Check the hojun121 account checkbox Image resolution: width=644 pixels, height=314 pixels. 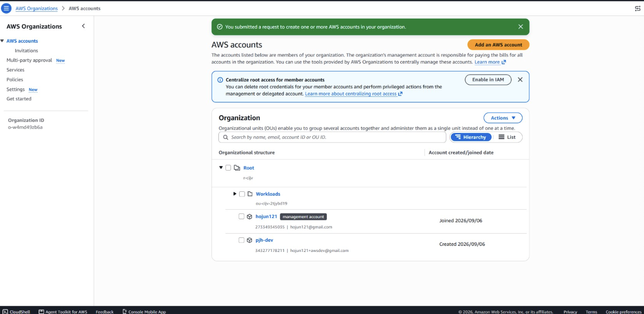coord(241,217)
